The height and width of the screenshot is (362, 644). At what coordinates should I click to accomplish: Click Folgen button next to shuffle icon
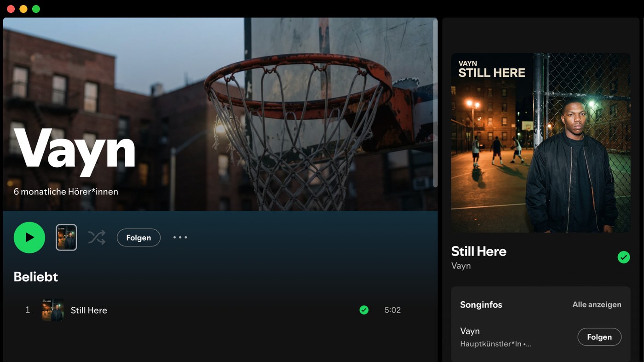click(x=138, y=238)
